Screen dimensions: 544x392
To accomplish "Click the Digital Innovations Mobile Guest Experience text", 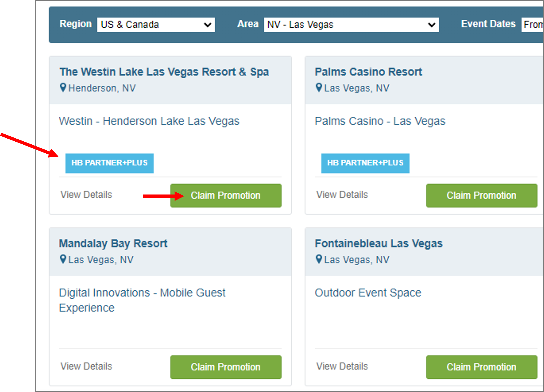I will pyautogui.click(x=142, y=300).
